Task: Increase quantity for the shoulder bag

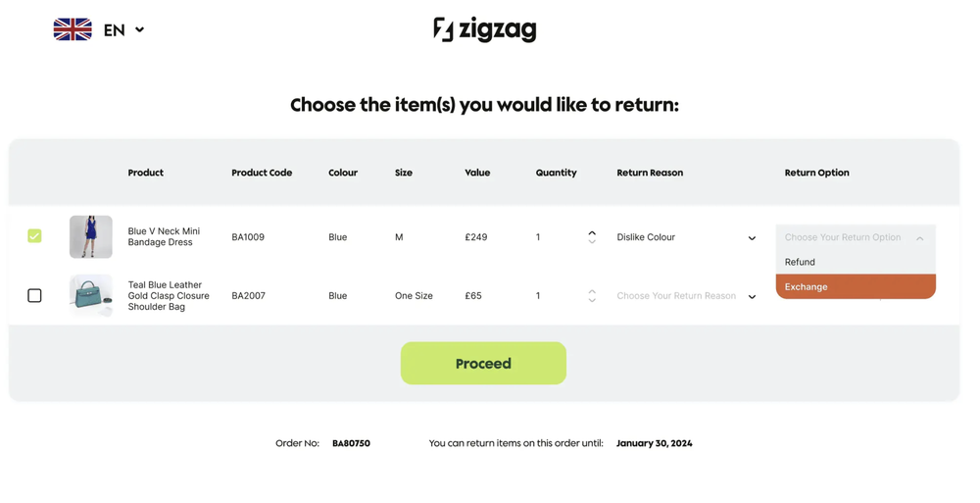Action: point(592,291)
